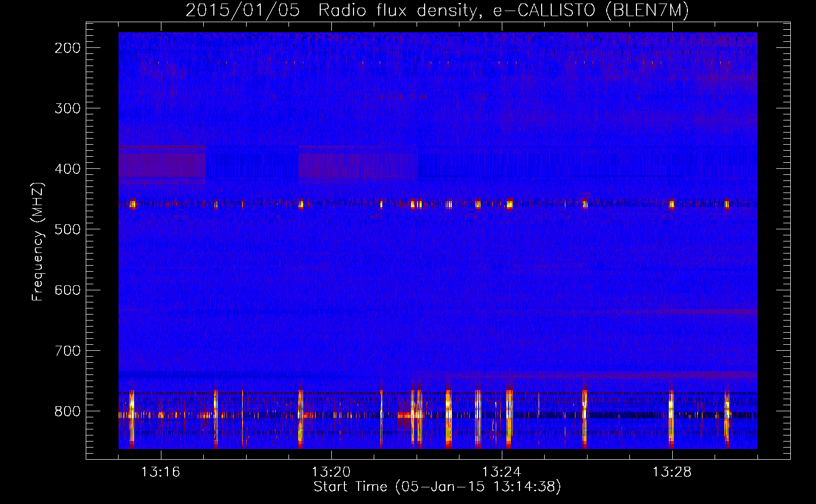Click the 500 frequency tick label

click(68, 229)
